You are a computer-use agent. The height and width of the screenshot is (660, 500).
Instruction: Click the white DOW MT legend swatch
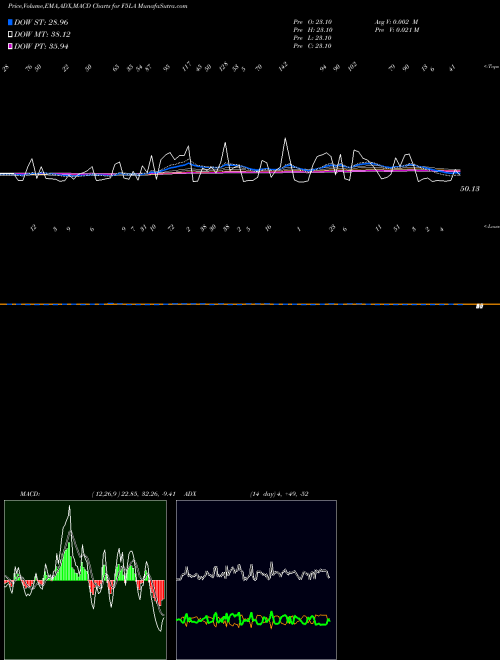[10, 35]
